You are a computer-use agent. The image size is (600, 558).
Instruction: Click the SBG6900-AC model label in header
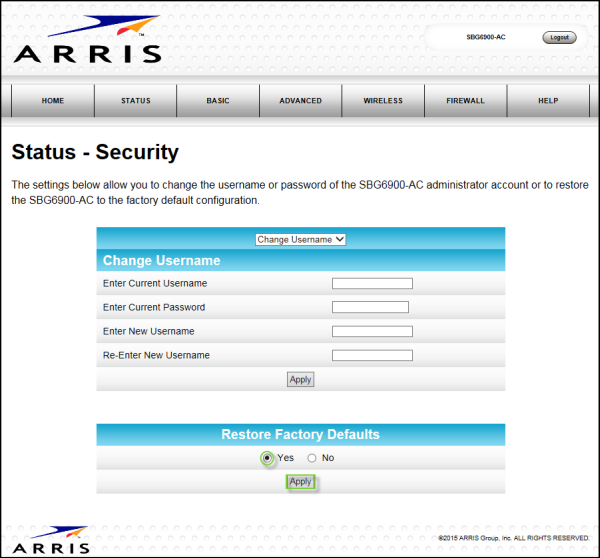(x=486, y=37)
